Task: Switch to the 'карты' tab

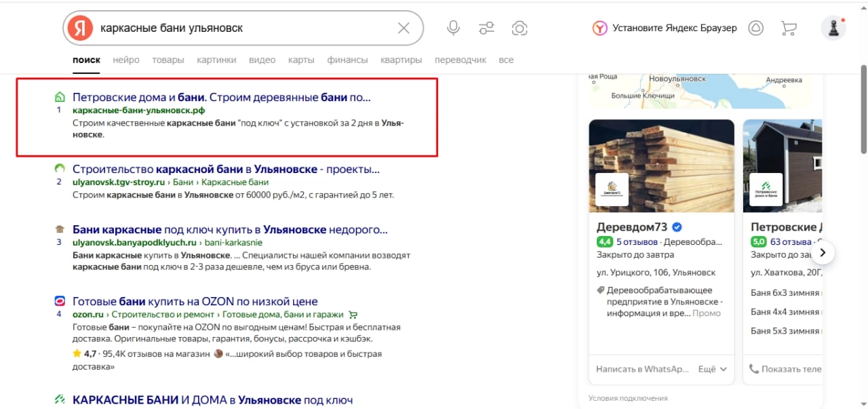Action: pyautogui.click(x=301, y=60)
